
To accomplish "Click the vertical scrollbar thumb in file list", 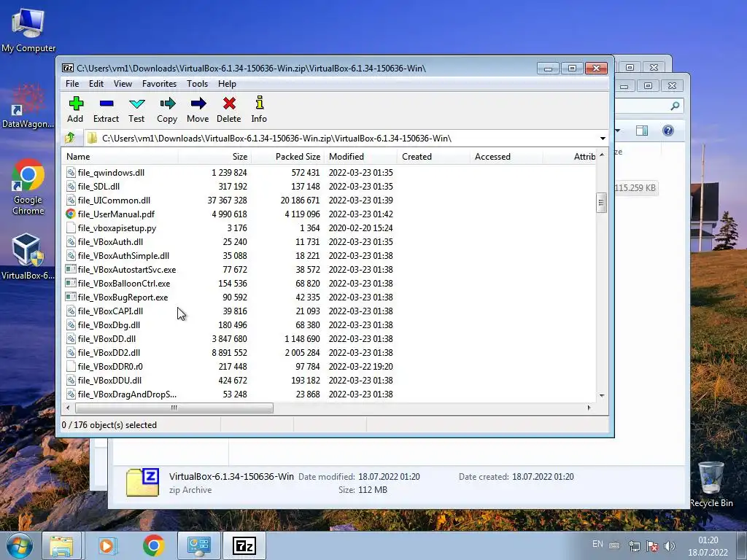I will click(x=601, y=203).
